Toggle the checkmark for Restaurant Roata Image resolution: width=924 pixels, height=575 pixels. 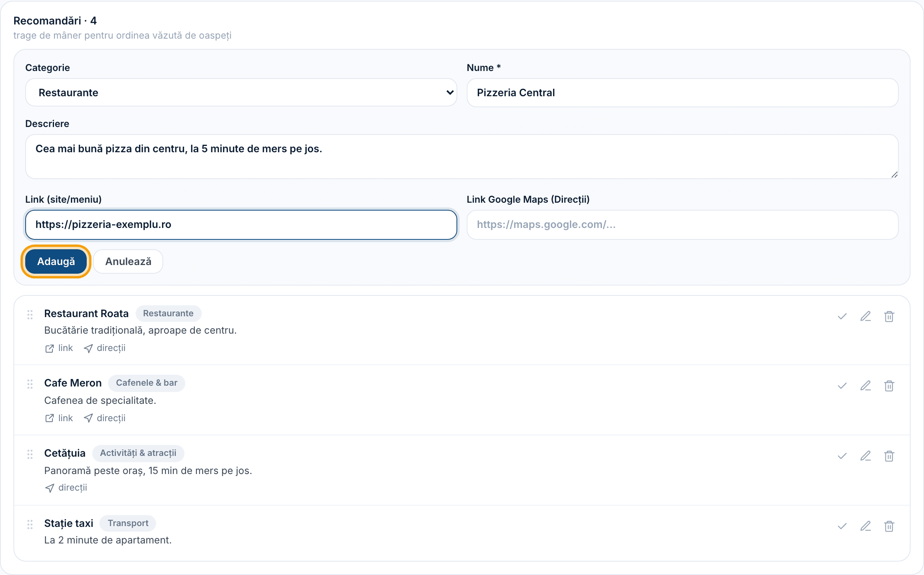click(x=842, y=316)
